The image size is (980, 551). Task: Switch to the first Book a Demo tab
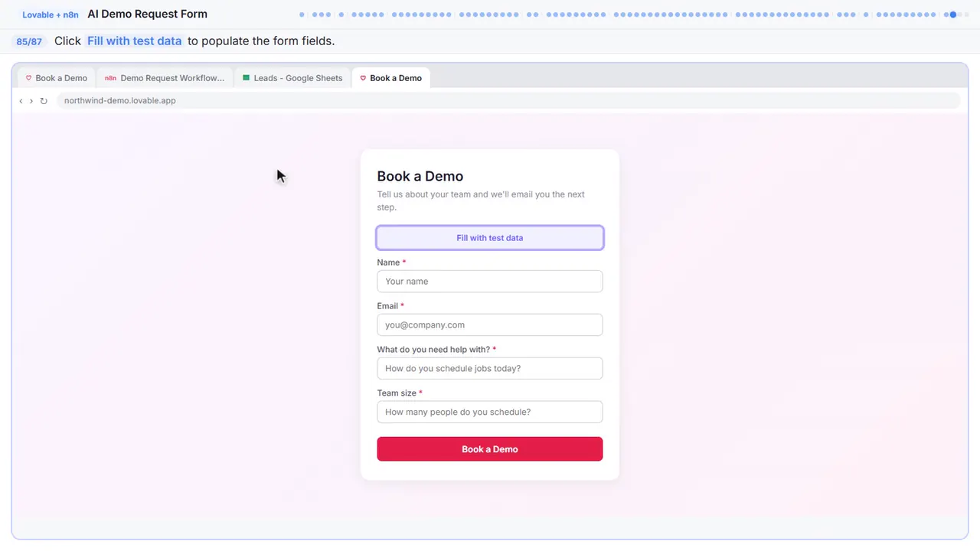56,78
